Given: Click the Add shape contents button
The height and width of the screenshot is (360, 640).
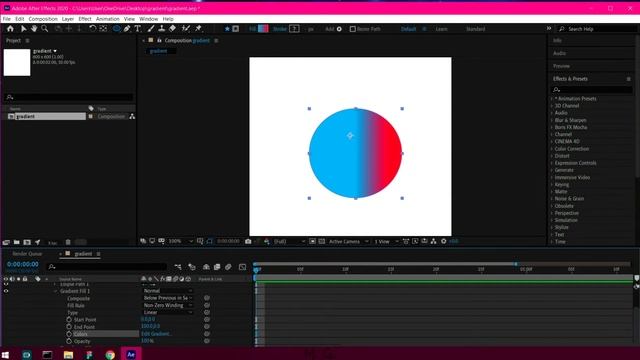Looking at the screenshot, I should point(339,29).
